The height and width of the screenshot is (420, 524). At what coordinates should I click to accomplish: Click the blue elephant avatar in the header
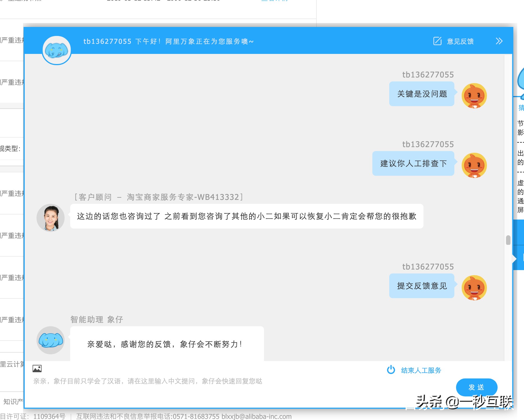(56, 50)
